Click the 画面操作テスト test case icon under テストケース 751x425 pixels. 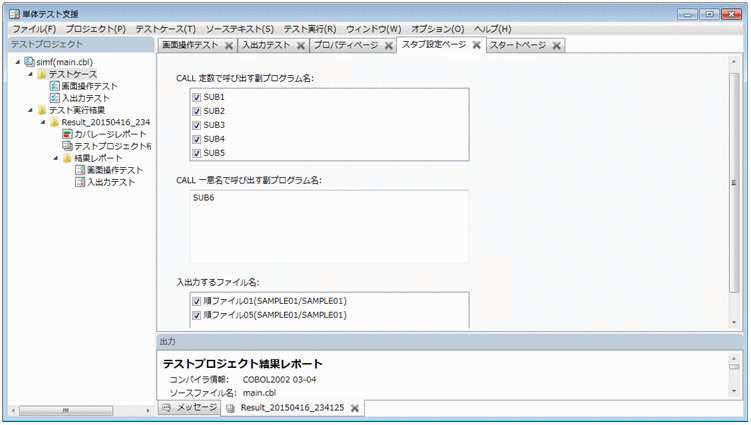[55, 86]
